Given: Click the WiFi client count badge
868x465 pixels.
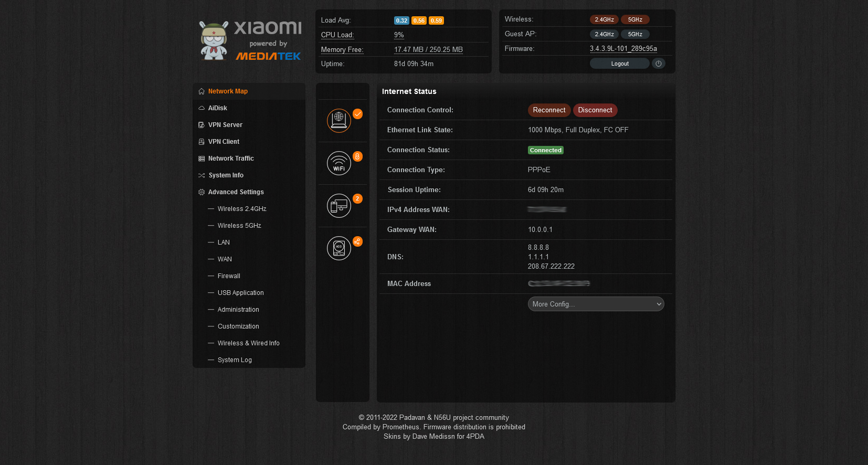Looking at the screenshot, I should (x=357, y=156).
